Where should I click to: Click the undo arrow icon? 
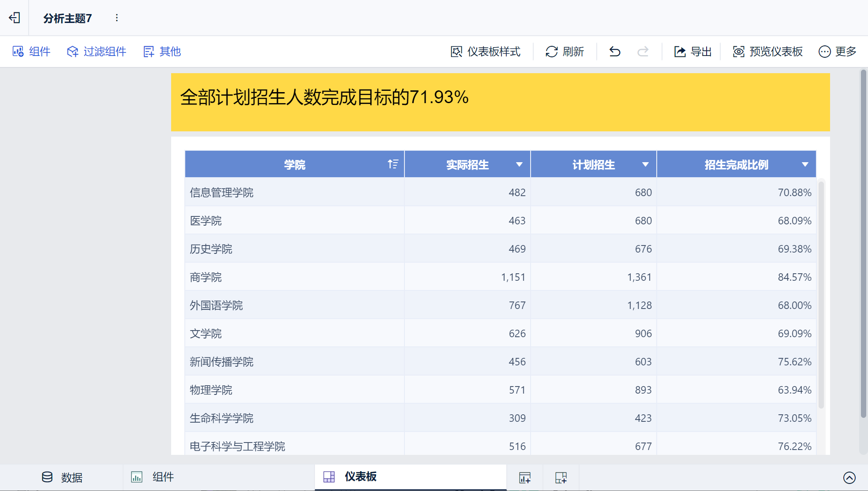point(615,52)
